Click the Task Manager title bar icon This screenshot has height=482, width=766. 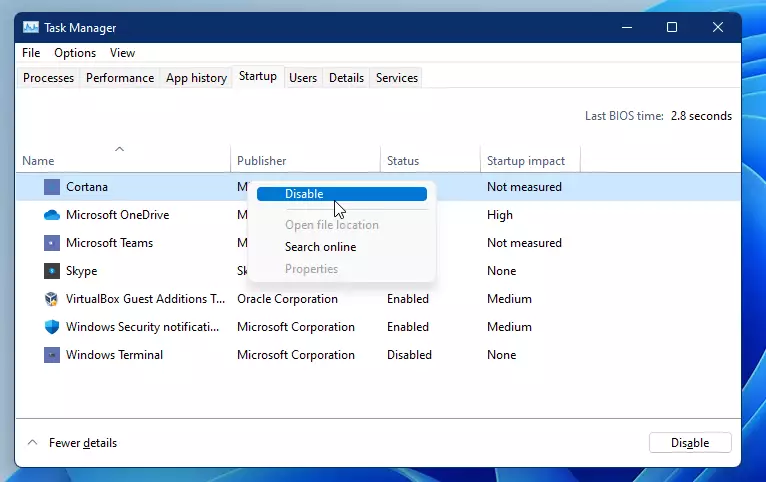click(x=30, y=27)
